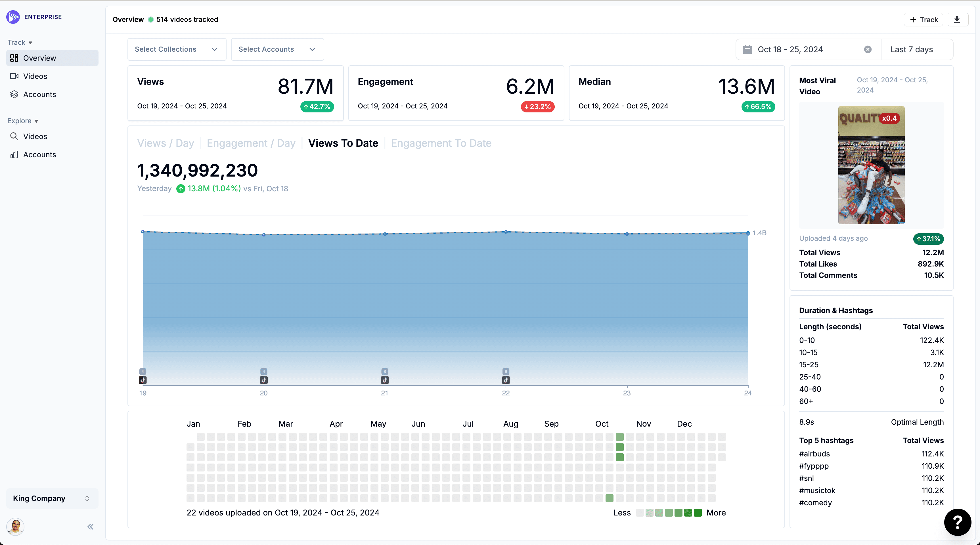The height and width of the screenshot is (545, 980).
Task: Expand the Select Accounts dropdown
Action: tap(277, 49)
